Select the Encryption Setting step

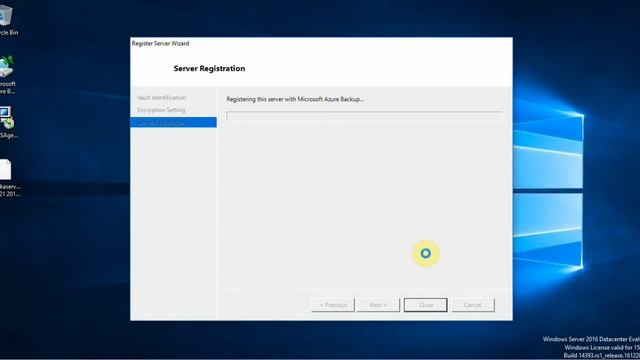pyautogui.click(x=161, y=110)
